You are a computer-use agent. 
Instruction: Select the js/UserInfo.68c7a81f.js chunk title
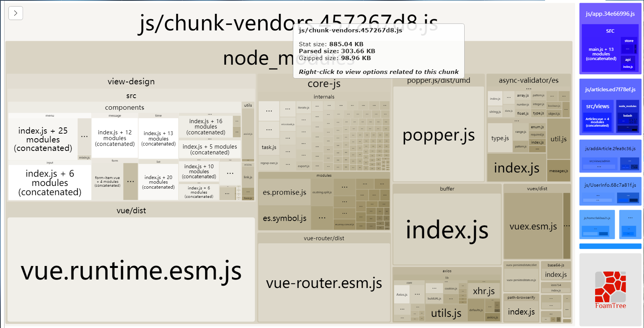610,185
